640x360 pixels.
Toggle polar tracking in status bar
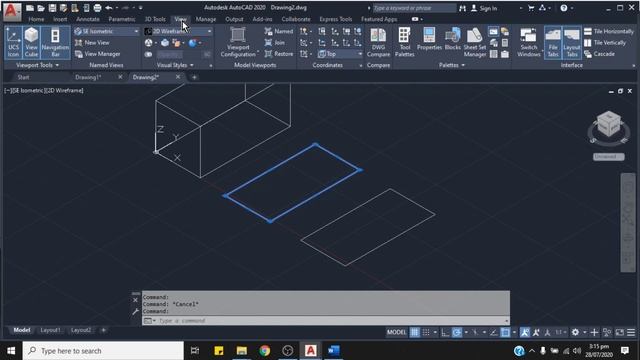click(x=457, y=332)
